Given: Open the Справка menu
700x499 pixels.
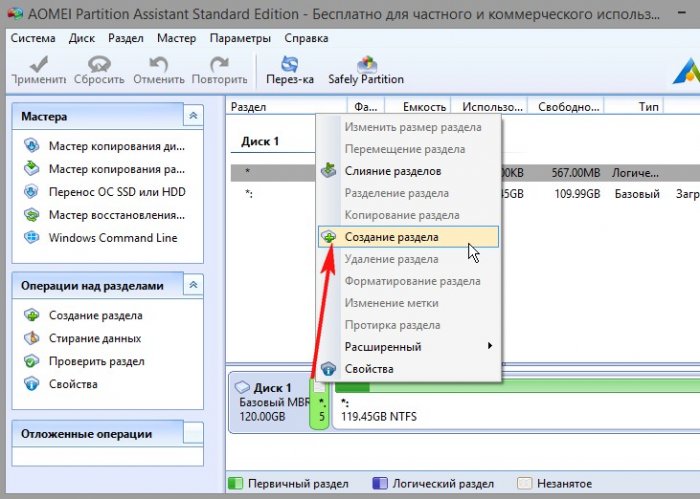Looking at the screenshot, I should [x=306, y=38].
